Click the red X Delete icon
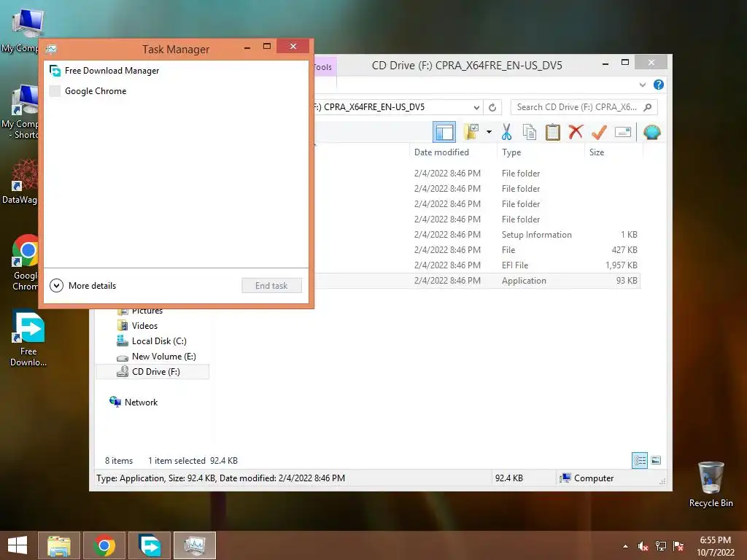 576,131
